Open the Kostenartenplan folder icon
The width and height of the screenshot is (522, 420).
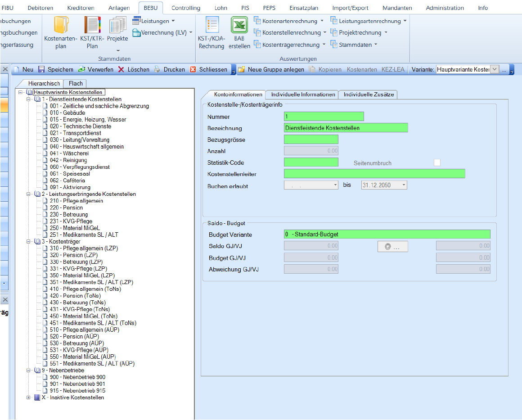(x=61, y=26)
